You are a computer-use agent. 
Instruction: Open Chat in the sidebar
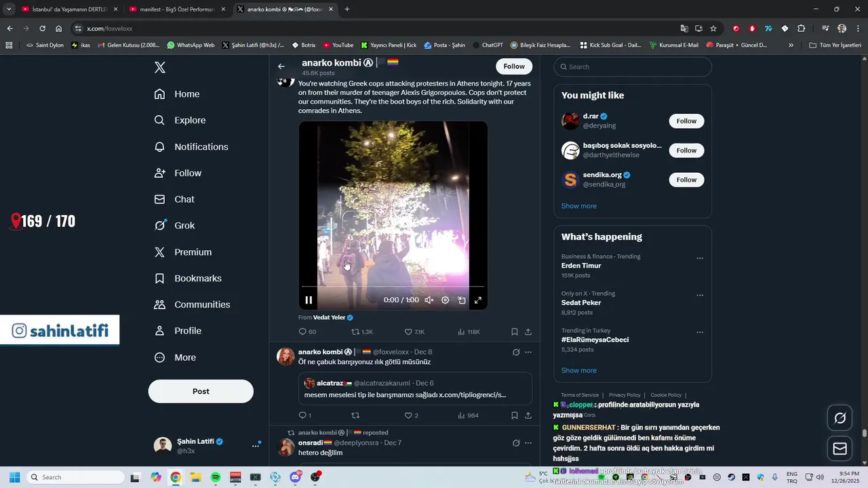[x=174, y=199]
